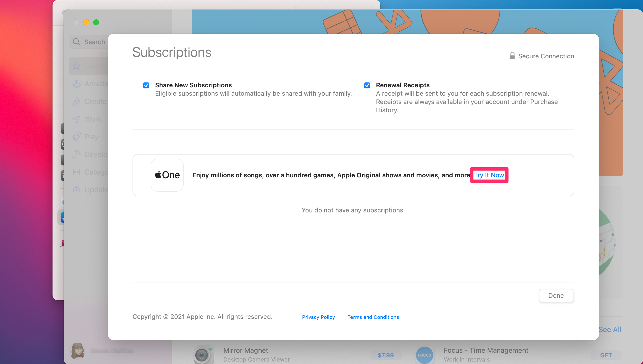The height and width of the screenshot is (364, 643).
Task: Click the Subscriptions heading
Action: (x=172, y=52)
